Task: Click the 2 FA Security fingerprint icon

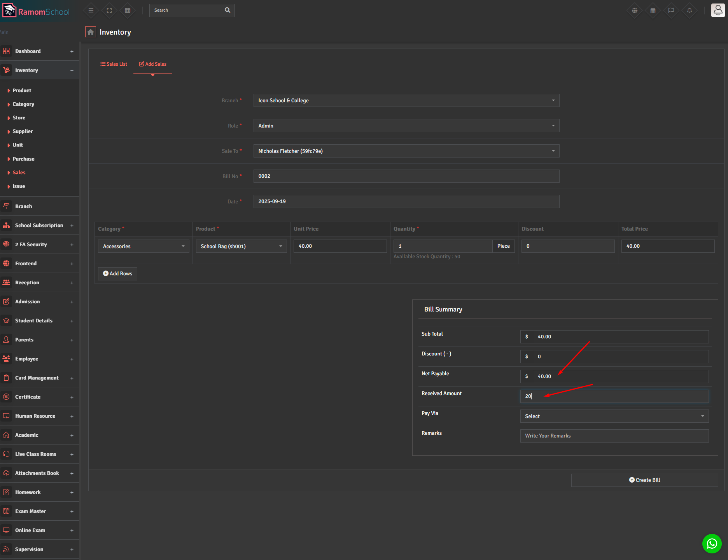Action: [x=6, y=244]
